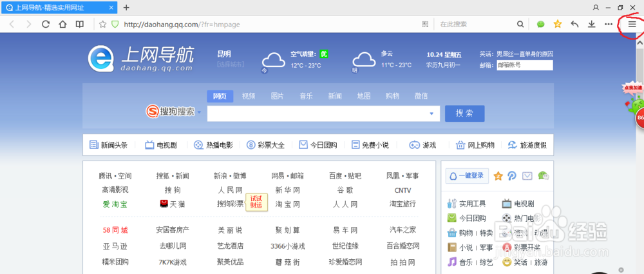This screenshot has height=274, width=644.
Task: Open the 爱淘宝 link
Action: pos(115,204)
